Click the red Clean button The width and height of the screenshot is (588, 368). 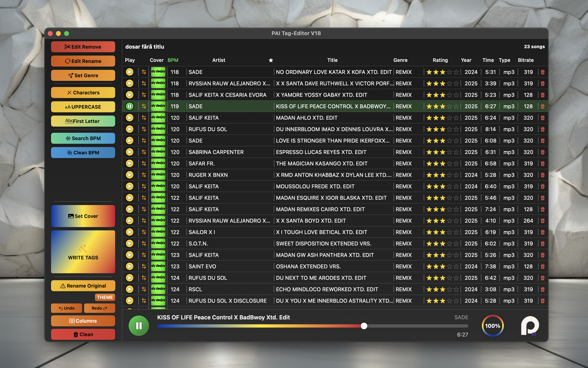tap(83, 335)
